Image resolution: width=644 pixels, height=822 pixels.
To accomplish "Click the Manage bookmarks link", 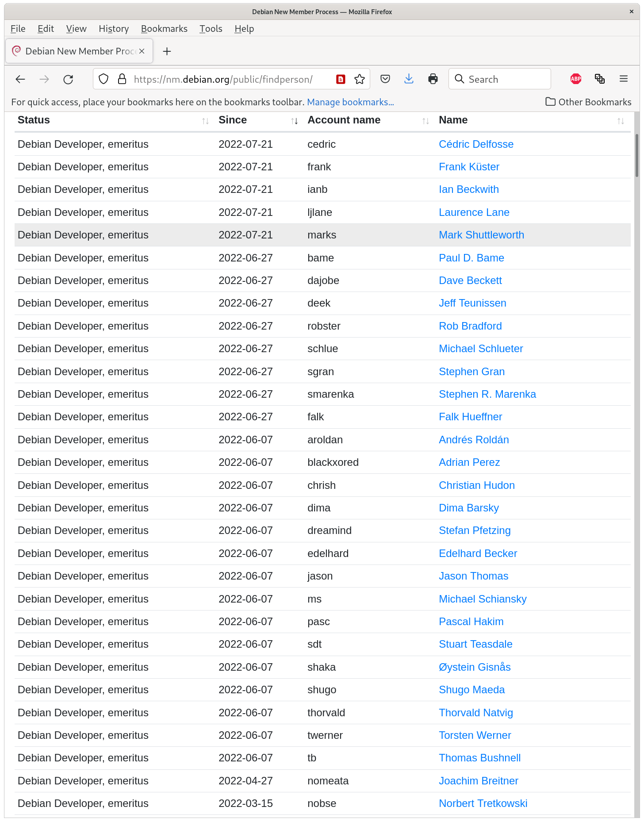I will 350,102.
